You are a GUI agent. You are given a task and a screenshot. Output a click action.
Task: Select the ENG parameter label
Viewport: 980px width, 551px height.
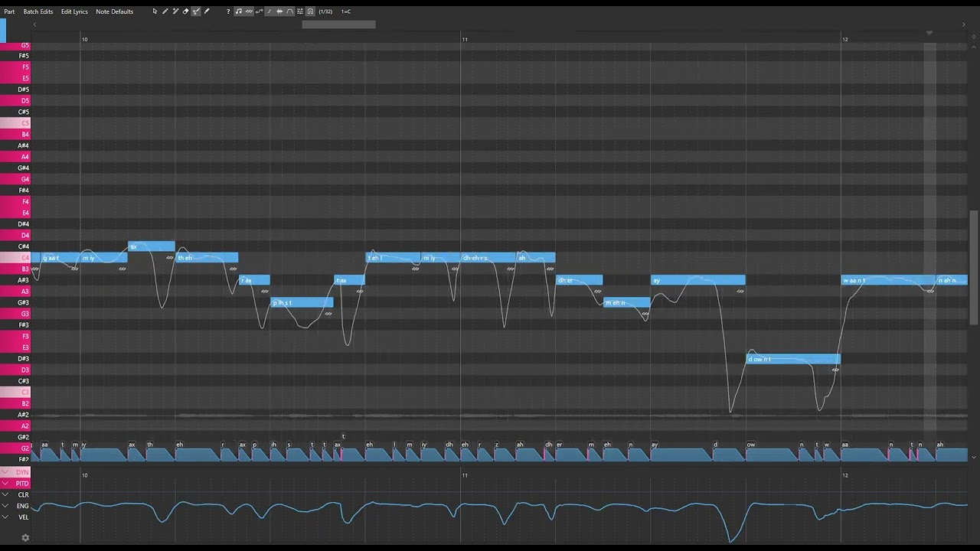[23, 506]
